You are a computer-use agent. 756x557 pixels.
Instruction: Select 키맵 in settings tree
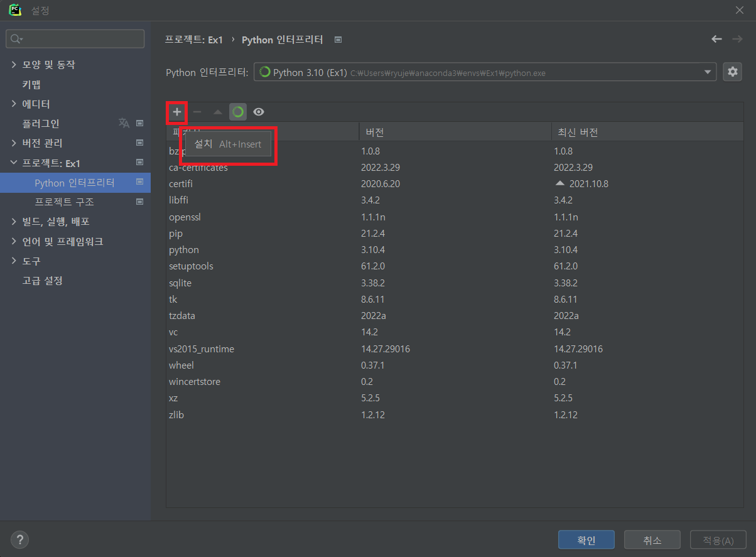click(31, 84)
